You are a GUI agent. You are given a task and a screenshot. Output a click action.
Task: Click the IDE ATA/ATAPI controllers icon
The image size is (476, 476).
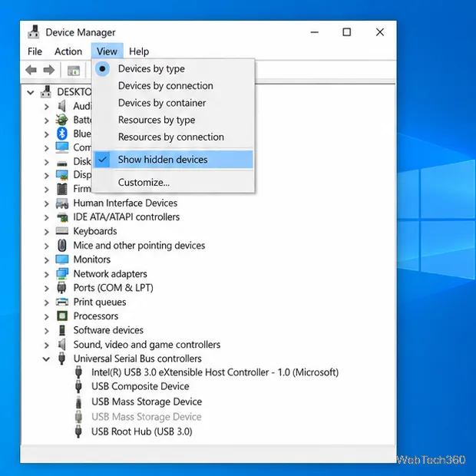point(62,217)
